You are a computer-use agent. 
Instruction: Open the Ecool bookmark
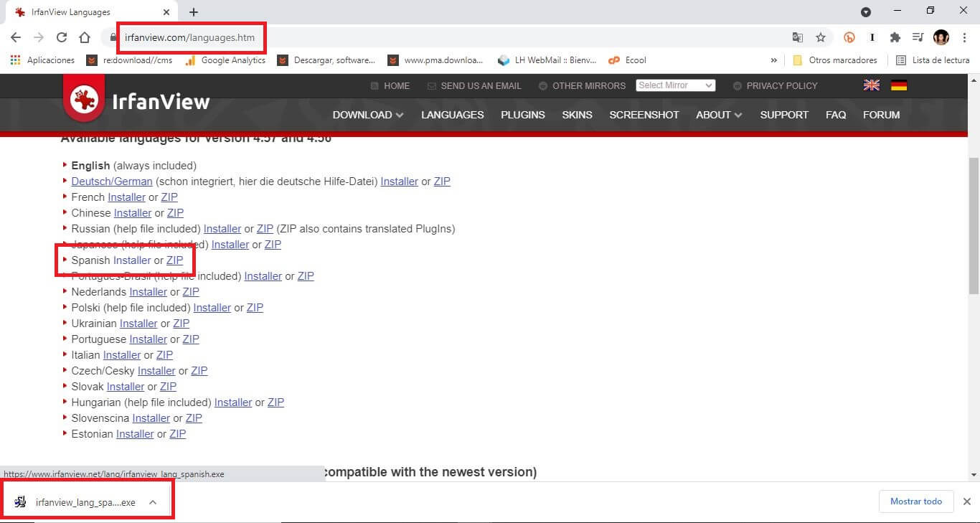[x=628, y=60]
